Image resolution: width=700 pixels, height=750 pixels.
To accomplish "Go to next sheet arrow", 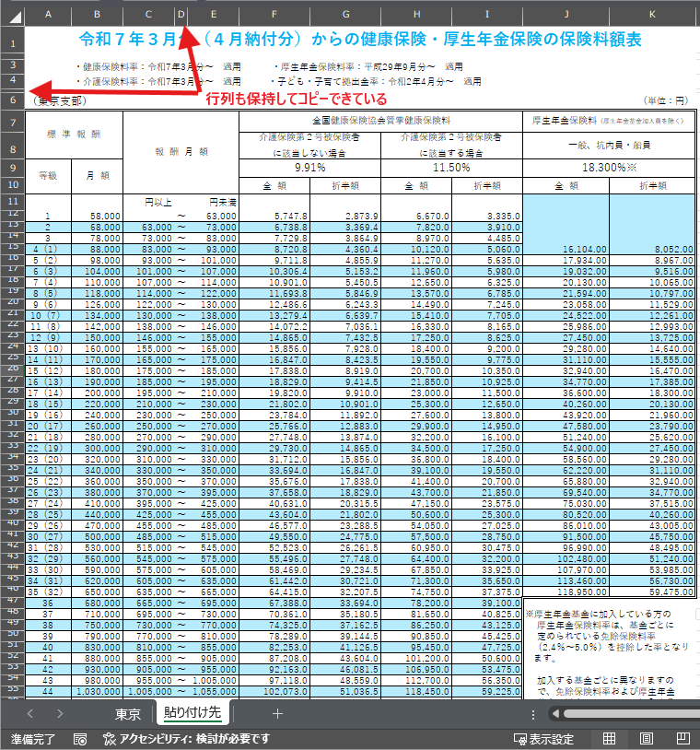I will pos(60,714).
